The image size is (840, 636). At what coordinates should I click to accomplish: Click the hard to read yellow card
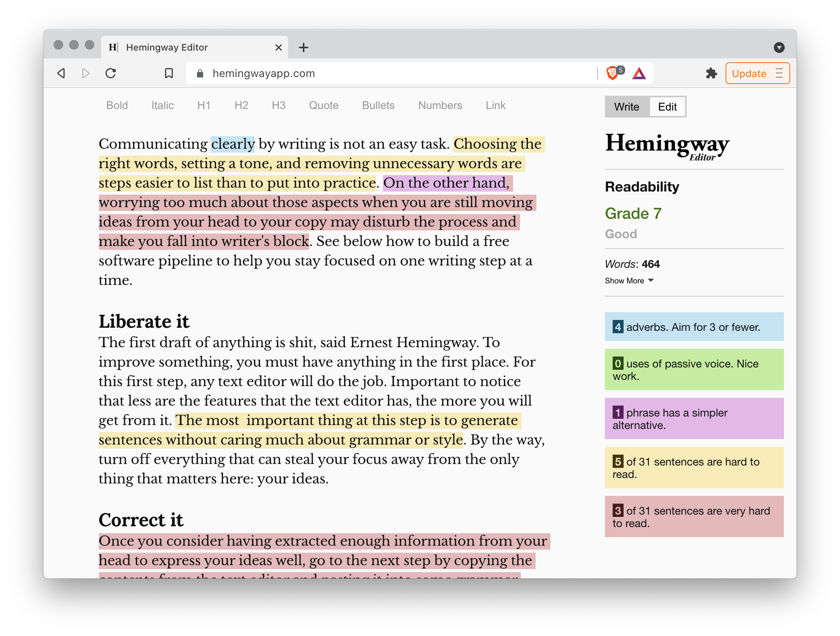[694, 467]
